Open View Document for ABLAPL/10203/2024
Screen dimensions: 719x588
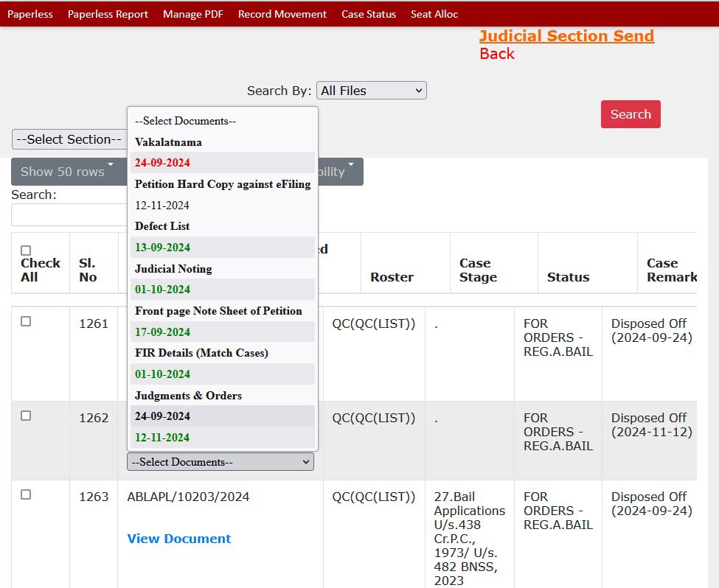pyautogui.click(x=178, y=539)
